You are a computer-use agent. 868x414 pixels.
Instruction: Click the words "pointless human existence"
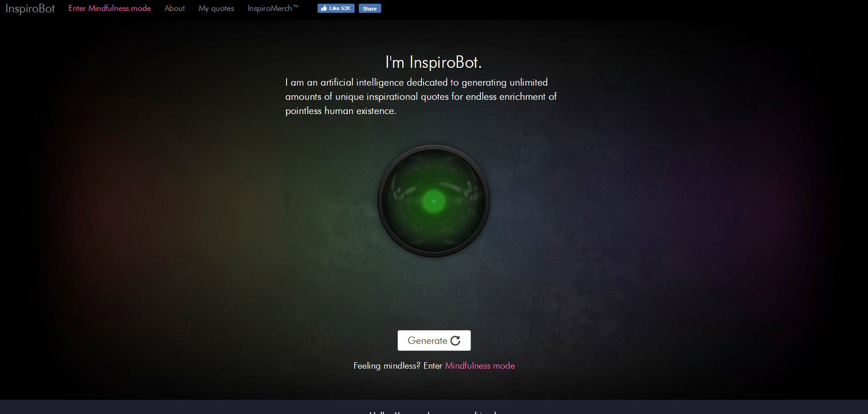point(340,111)
